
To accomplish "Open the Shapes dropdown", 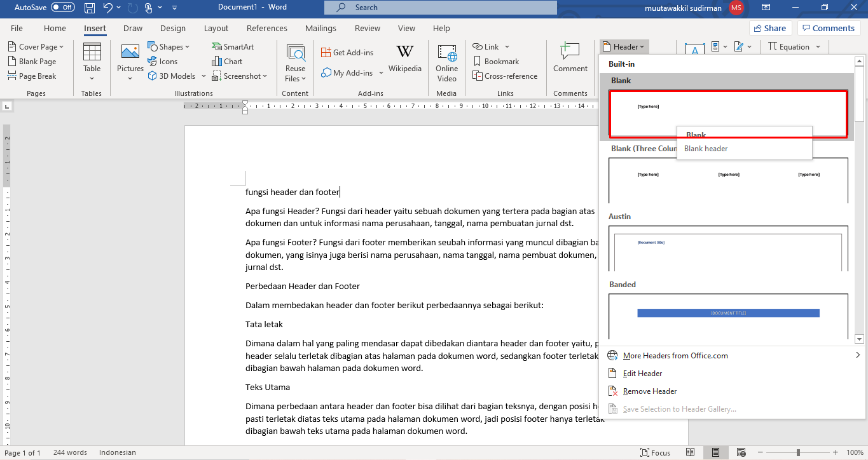I will (169, 46).
